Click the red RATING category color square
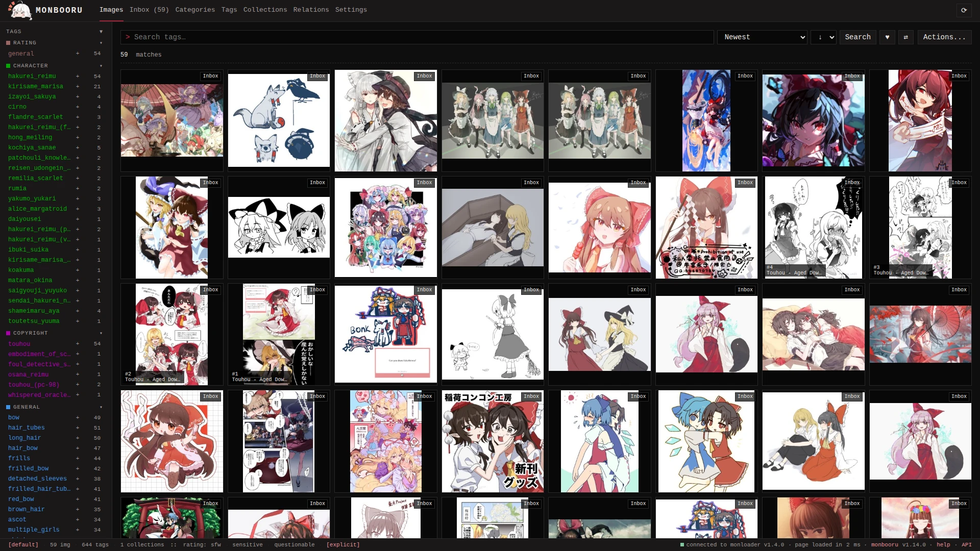Viewport: 980px width, 551px height. (x=8, y=43)
